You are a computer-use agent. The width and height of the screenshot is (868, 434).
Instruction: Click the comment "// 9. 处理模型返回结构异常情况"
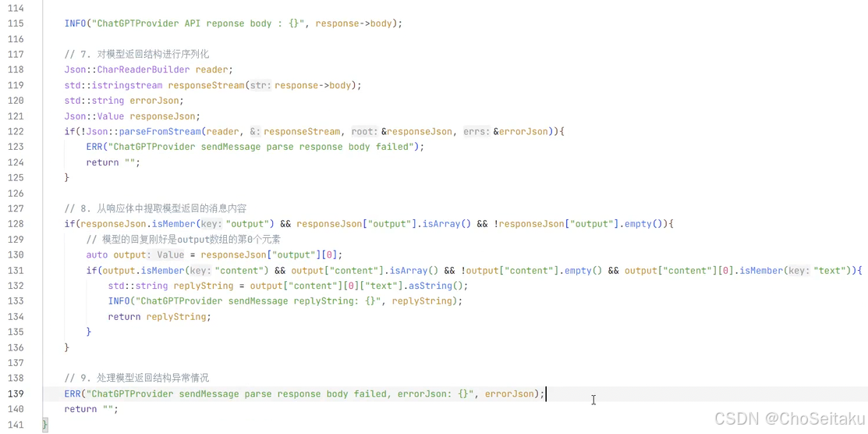click(x=136, y=378)
